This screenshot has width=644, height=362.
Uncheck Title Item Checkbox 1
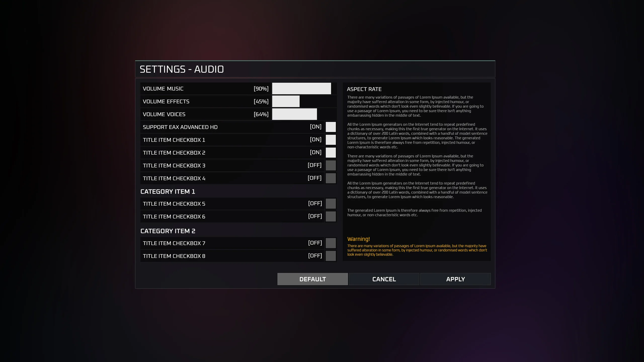click(331, 140)
